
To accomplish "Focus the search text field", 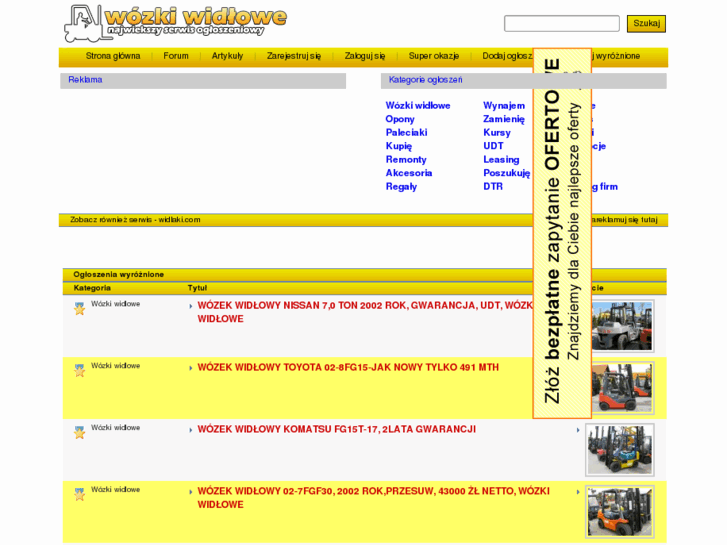I will pyautogui.click(x=561, y=24).
